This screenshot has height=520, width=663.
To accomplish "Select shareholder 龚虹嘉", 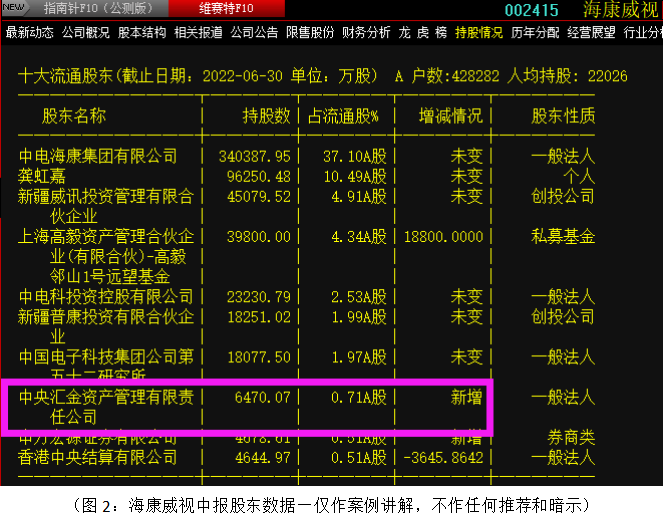I will [x=42, y=176].
